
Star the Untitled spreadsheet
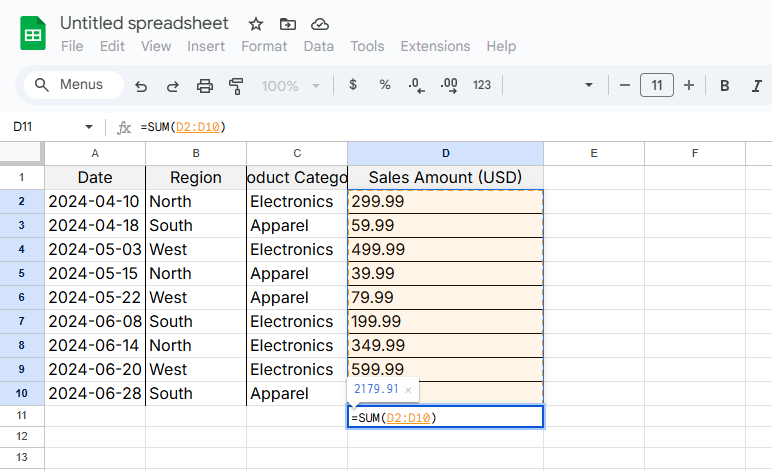(256, 24)
